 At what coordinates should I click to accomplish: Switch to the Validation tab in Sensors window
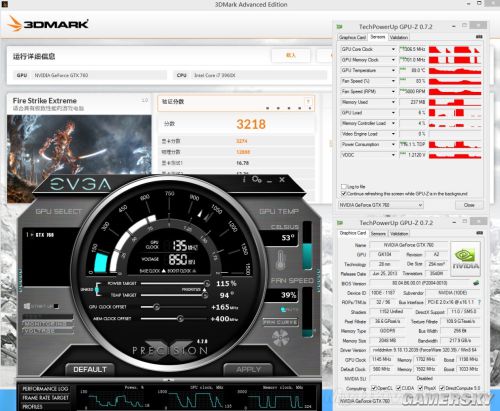click(399, 37)
